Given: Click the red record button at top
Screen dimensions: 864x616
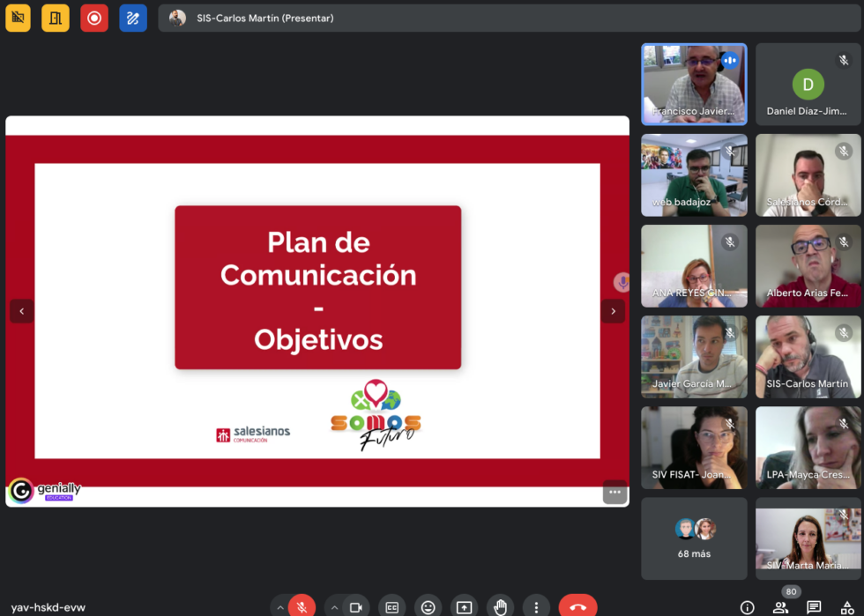Looking at the screenshot, I should coord(94,18).
